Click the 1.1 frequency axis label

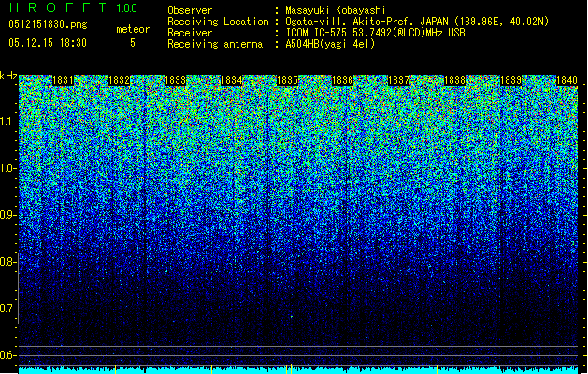pos(7,122)
